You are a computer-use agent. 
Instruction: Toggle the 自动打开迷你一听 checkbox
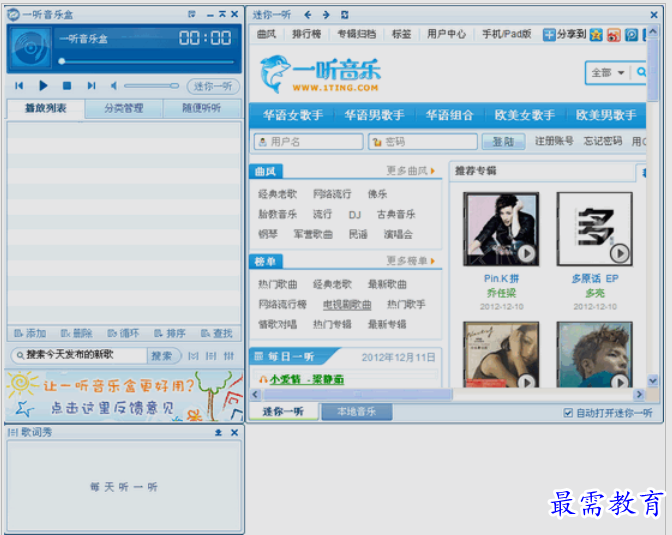click(568, 413)
